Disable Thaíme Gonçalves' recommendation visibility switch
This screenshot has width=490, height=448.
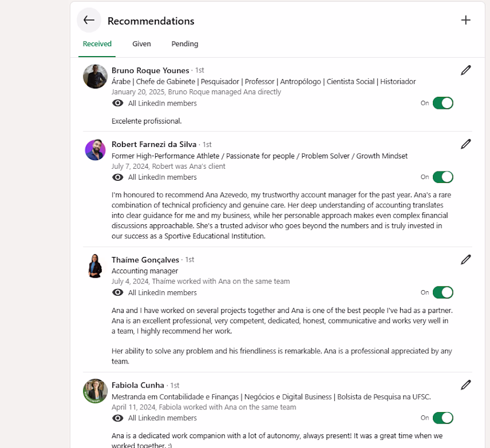click(443, 292)
